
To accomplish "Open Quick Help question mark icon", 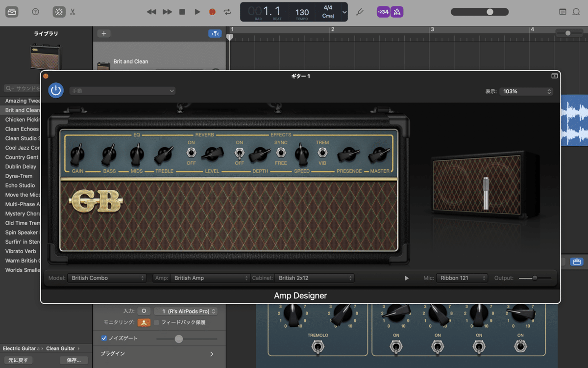I will pyautogui.click(x=35, y=11).
